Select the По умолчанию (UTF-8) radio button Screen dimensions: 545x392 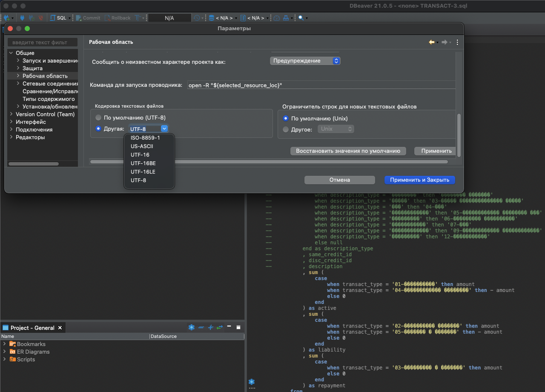98,117
